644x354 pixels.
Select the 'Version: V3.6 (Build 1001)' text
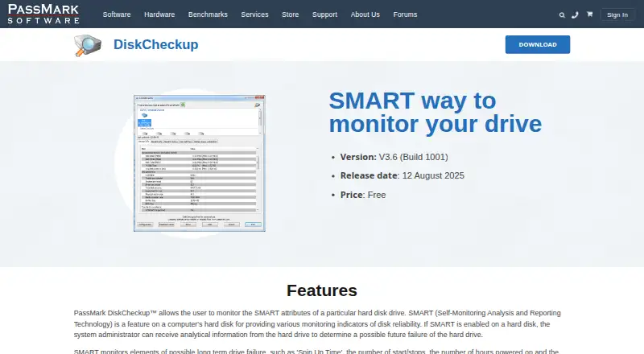coord(394,157)
